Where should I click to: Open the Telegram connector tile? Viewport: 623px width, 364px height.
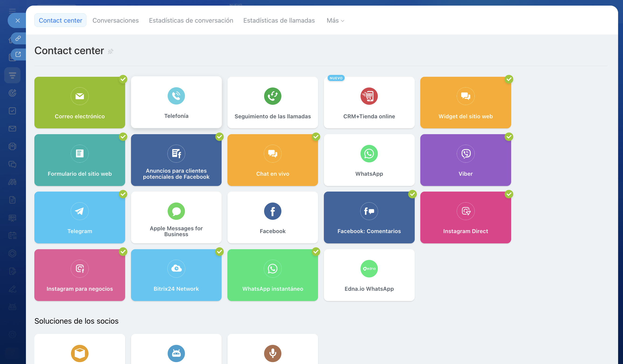coord(80,217)
